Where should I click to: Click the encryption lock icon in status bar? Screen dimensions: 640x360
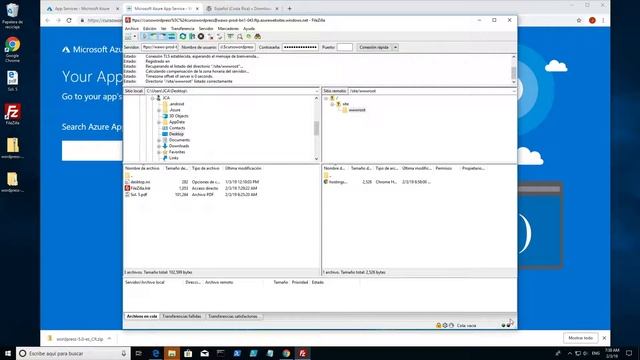click(438, 325)
